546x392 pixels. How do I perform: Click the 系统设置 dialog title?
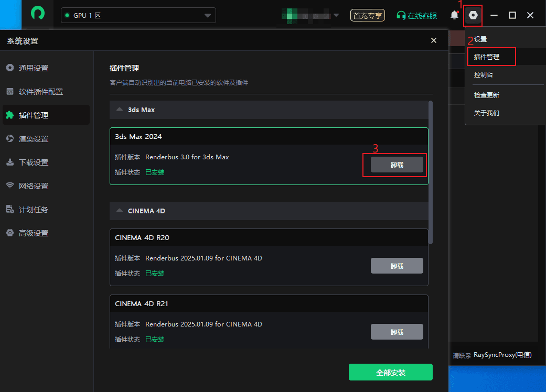23,41
